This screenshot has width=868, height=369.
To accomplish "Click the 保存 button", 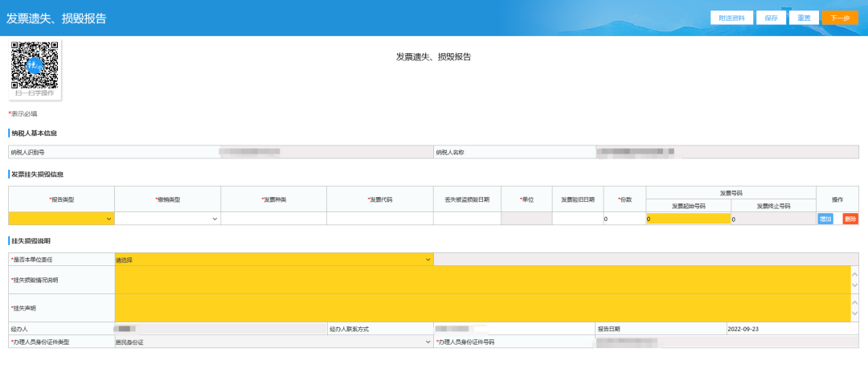I will click(771, 18).
